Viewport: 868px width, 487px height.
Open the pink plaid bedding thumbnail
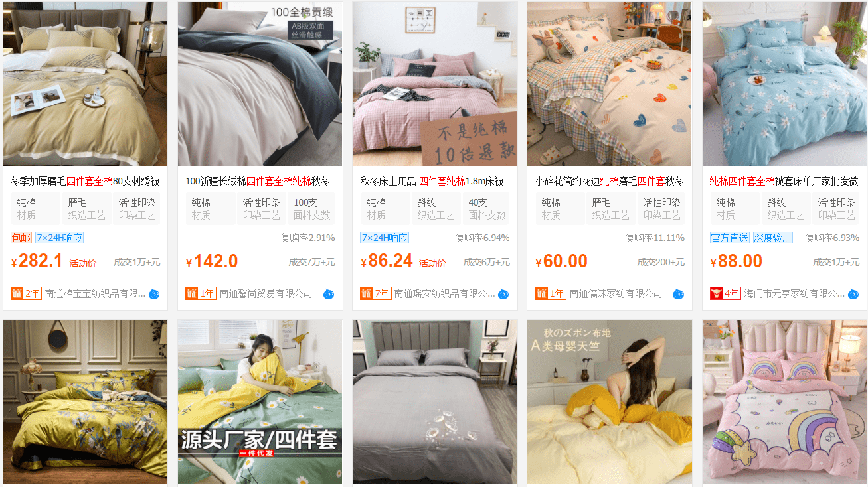[x=434, y=84]
